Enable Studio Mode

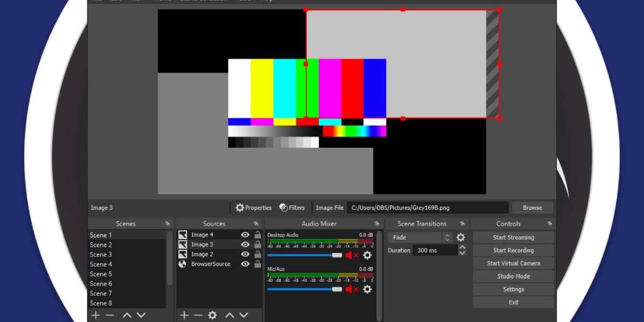point(514,276)
